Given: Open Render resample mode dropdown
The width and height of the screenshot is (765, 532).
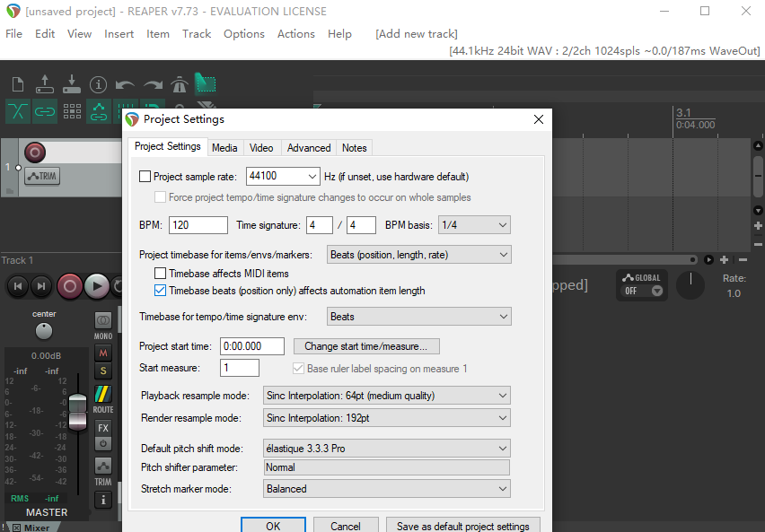Looking at the screenshot, I should (x=387, y=418).
